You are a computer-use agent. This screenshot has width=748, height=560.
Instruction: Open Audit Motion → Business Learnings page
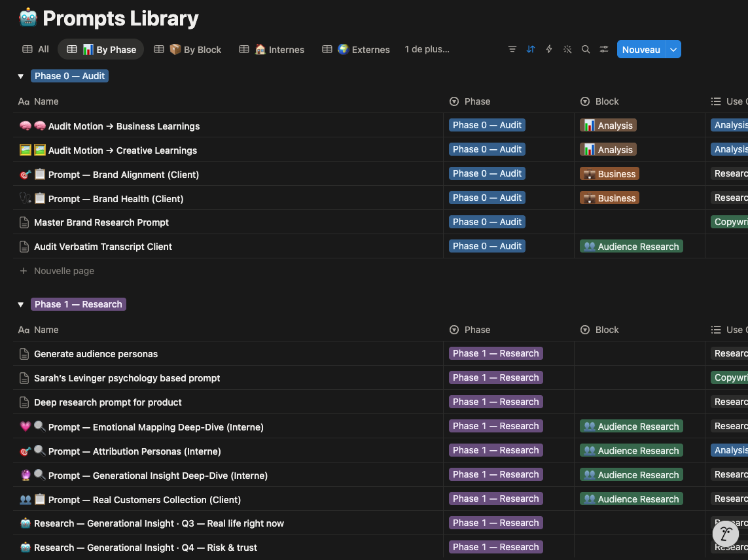click(124, 126)
